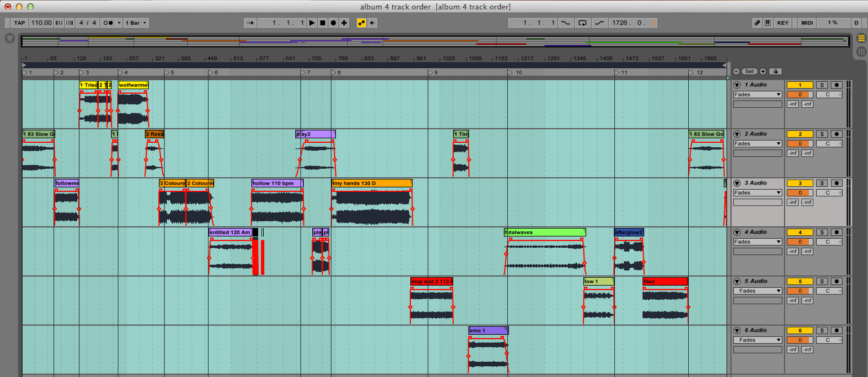Enable the Follow playback arrow icon
Viewport: 868px width, 377px height.
click(x=250, y=23)
